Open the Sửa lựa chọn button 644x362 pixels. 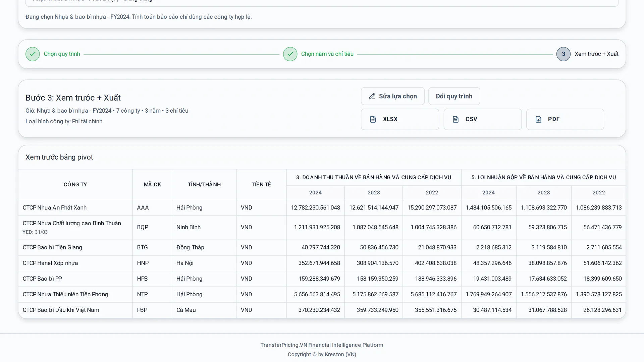(393, 96)
